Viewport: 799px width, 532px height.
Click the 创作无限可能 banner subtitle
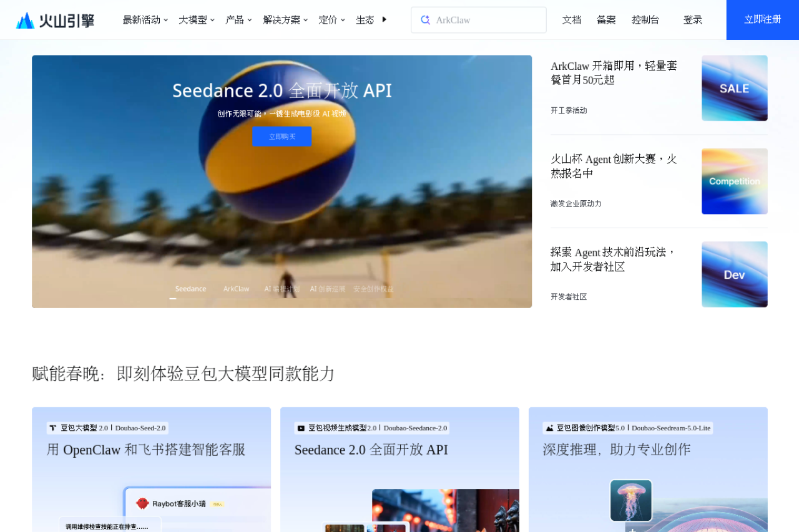click(x=282, y=114)
